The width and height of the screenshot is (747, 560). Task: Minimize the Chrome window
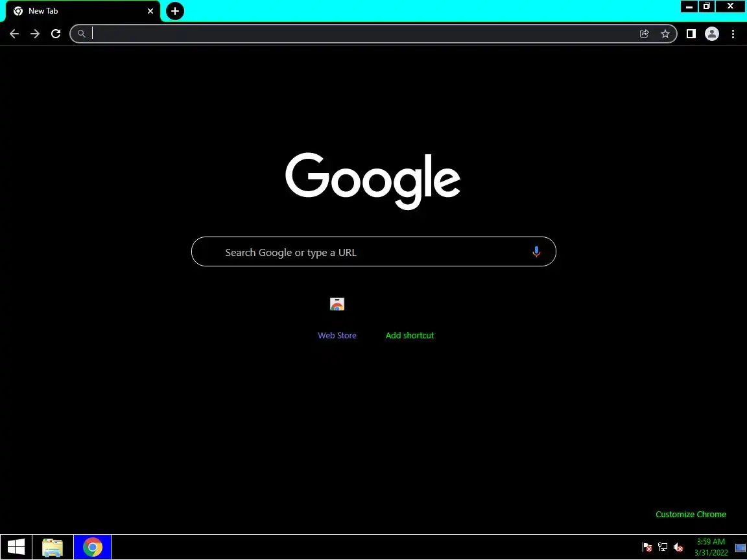coord(689,6)
